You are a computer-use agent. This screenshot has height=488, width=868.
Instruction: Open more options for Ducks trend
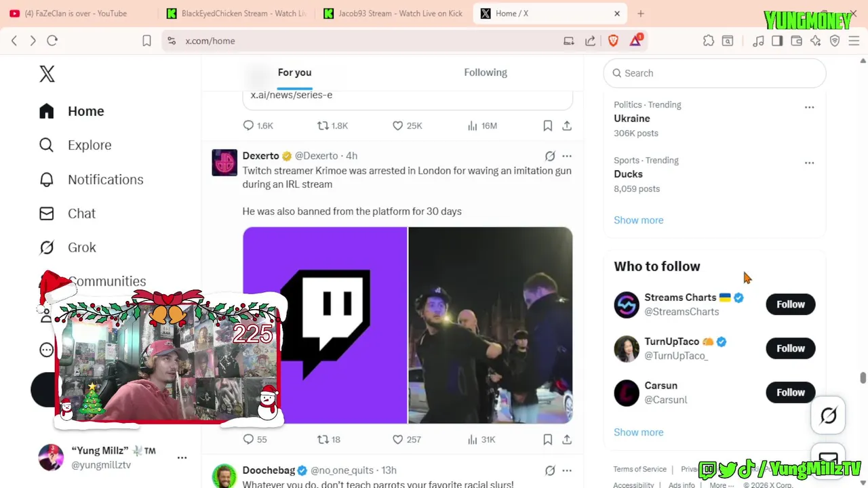pyautogui.click(x=809, y=163)
